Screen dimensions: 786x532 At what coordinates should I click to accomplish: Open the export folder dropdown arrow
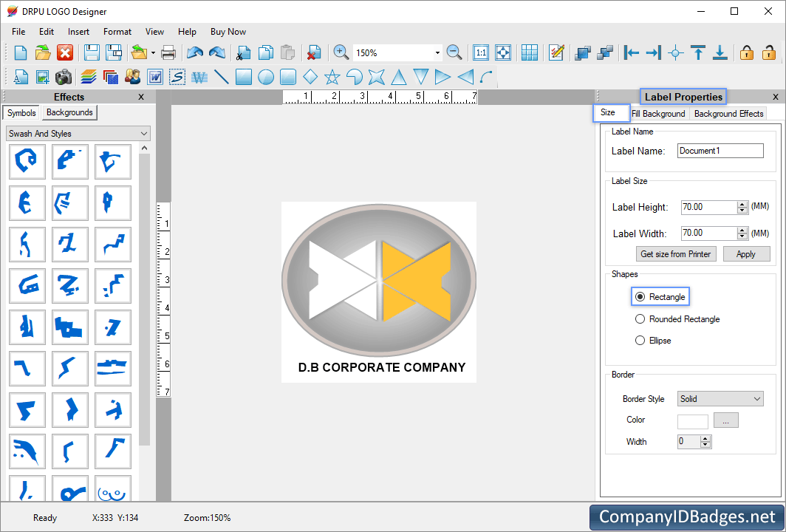(x=153, y=52)
